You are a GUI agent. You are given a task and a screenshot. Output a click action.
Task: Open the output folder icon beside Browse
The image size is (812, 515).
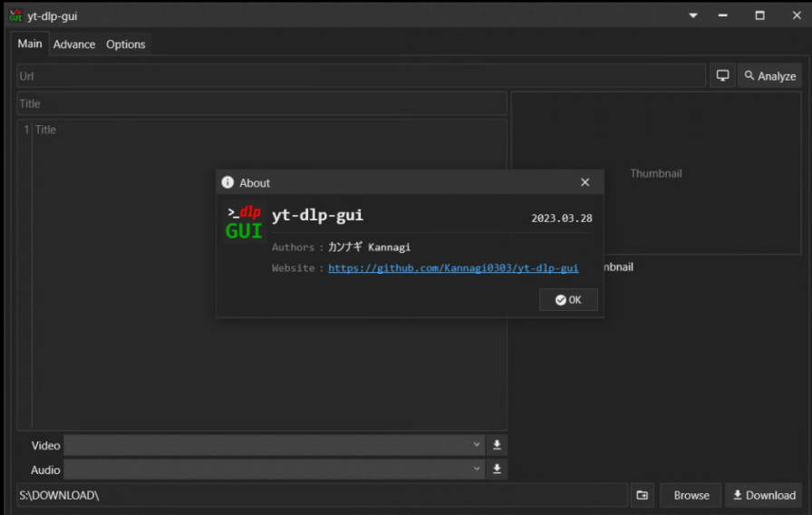[x=643, y=495]
